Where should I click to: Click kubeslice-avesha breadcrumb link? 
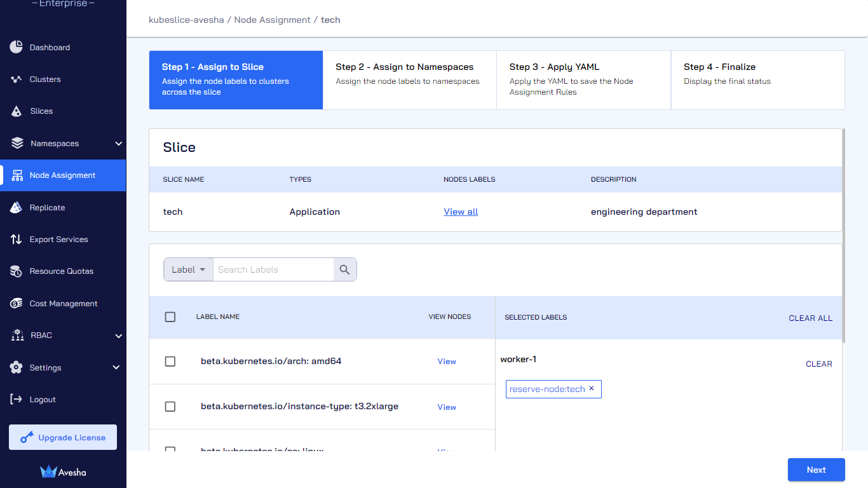coord(186,20)
